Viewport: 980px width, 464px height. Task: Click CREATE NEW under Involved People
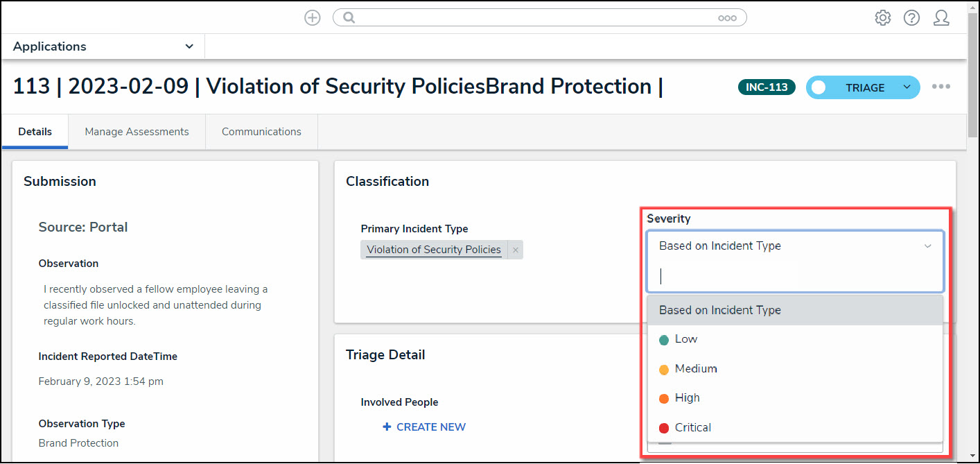click(x=424, y=427)
